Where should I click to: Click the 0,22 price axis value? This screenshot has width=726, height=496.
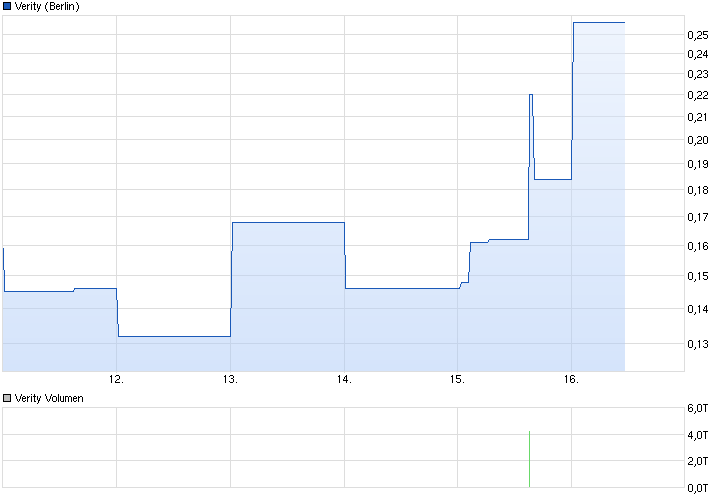[x=698, y=95]
